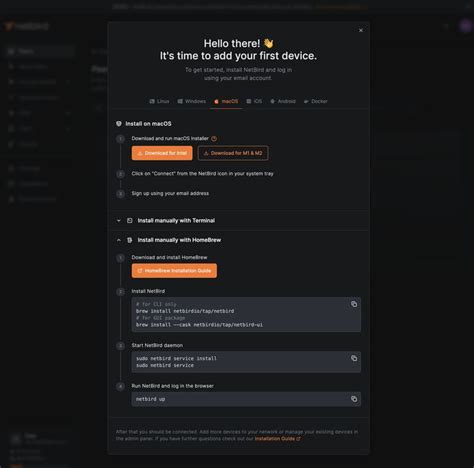This screenshot has width=474, height=468.
Task: Open HomeBrew Installation Guide
Action: tap(174, 271)
